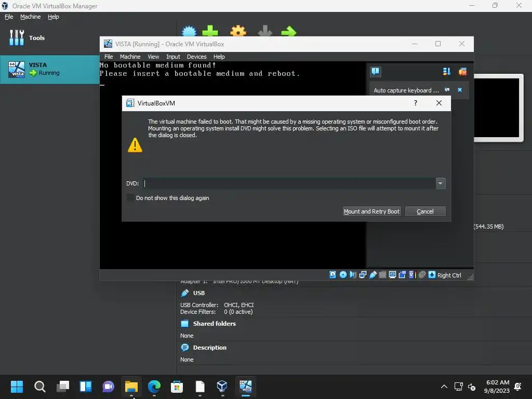
Task: Click the display indicator in VM status bar
Action: point(393,275)
